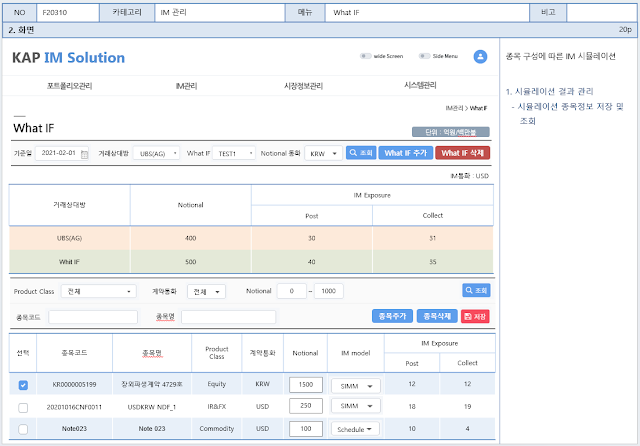Screen dimensions: 640x446
Task: Click 조회 button next to Notional range
Action: [476, 291]
